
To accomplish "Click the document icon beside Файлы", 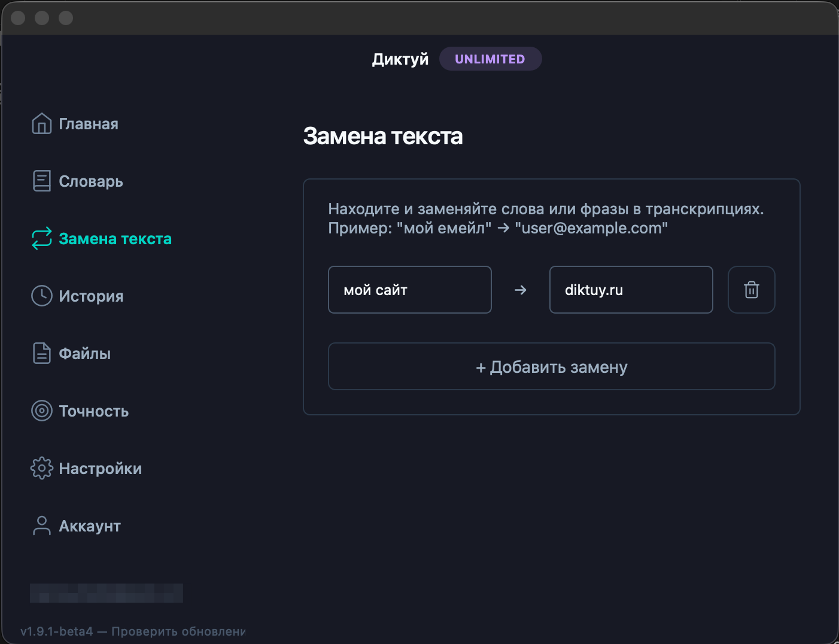I will [x=41, y=353].
